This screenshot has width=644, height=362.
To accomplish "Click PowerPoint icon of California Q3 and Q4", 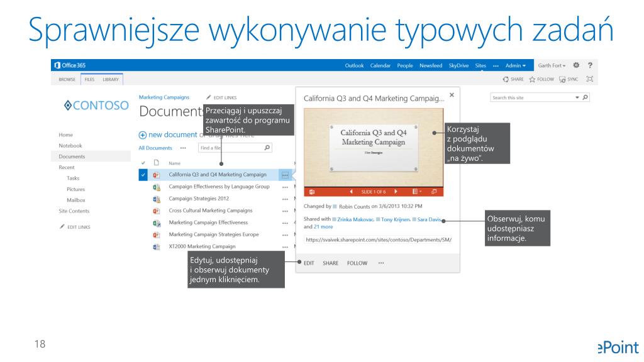I will tap(156, 175).
